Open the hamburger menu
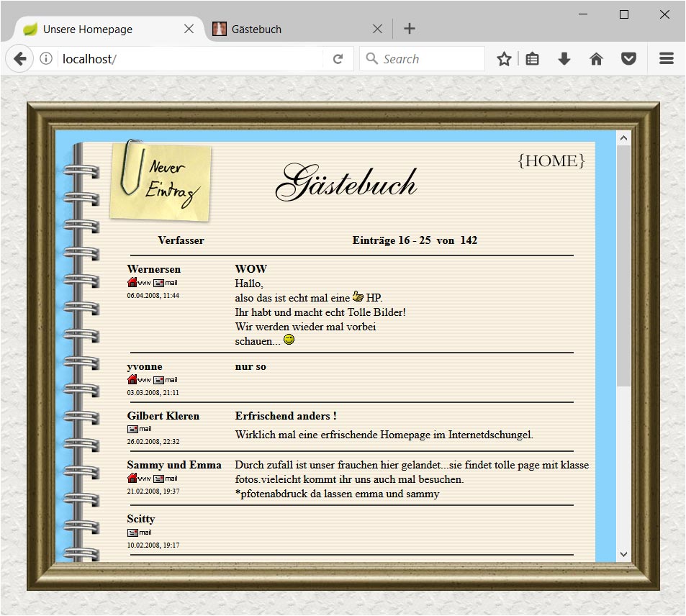This screenshot has height=616, width=686. (x=667, y=58)
